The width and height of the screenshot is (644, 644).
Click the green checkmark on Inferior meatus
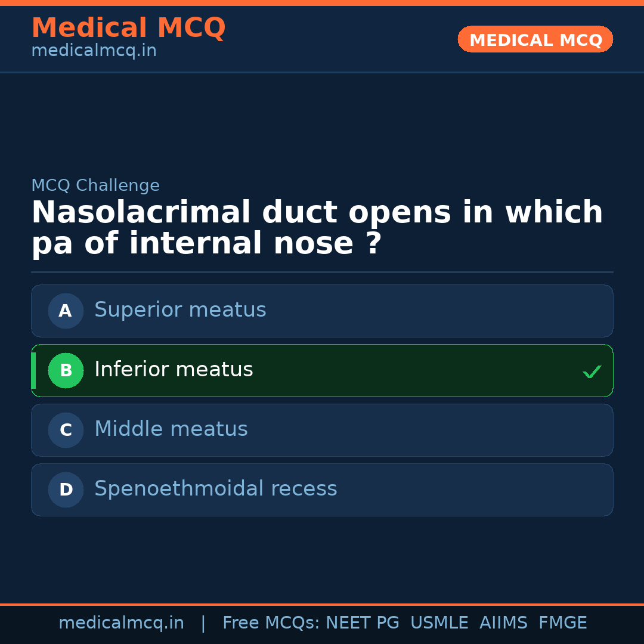click(592, 371)
